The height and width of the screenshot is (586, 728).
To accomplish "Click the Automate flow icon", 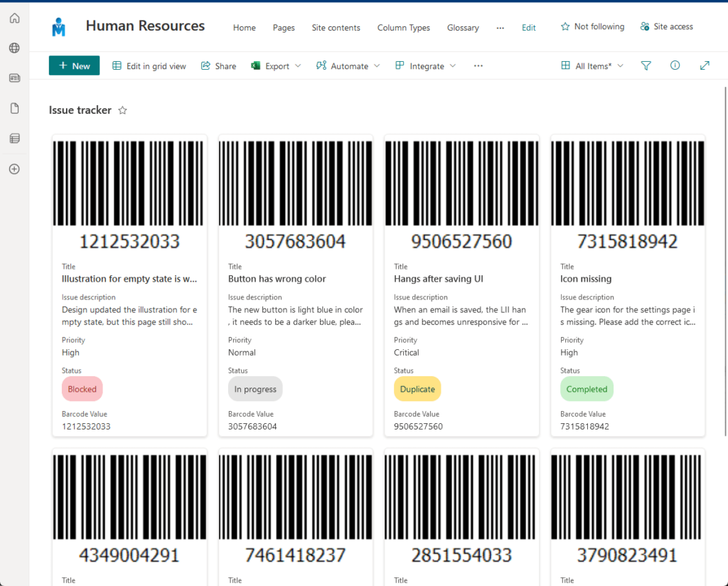I will point(321,65).
